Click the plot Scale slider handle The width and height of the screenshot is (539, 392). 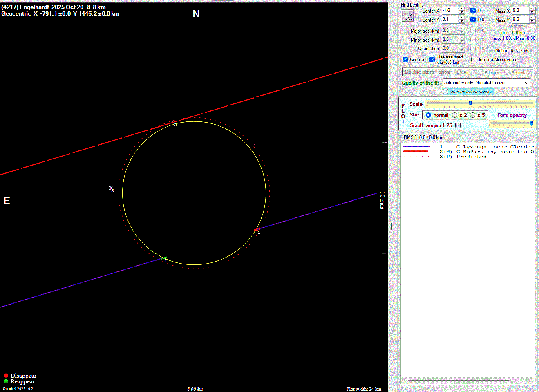470,104
